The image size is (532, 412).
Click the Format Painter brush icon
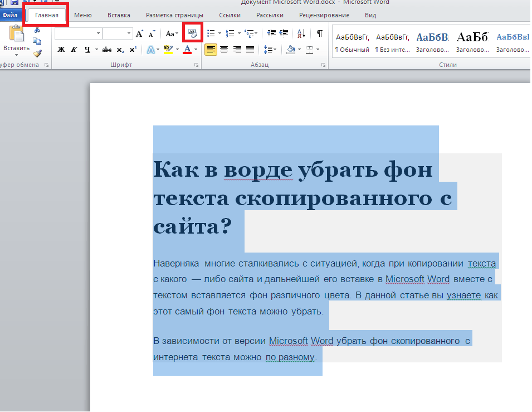point(37,54)
